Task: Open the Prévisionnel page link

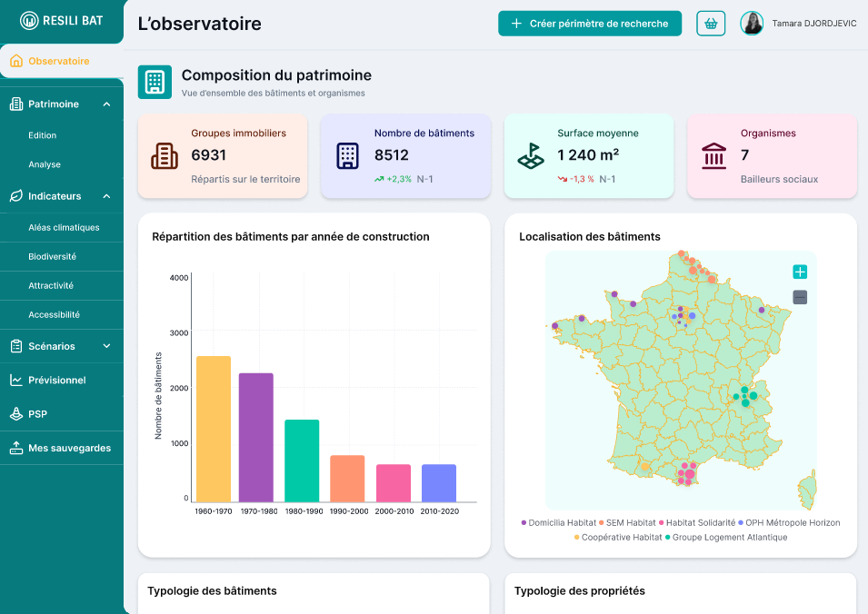Action: click(x=56, y=381)
